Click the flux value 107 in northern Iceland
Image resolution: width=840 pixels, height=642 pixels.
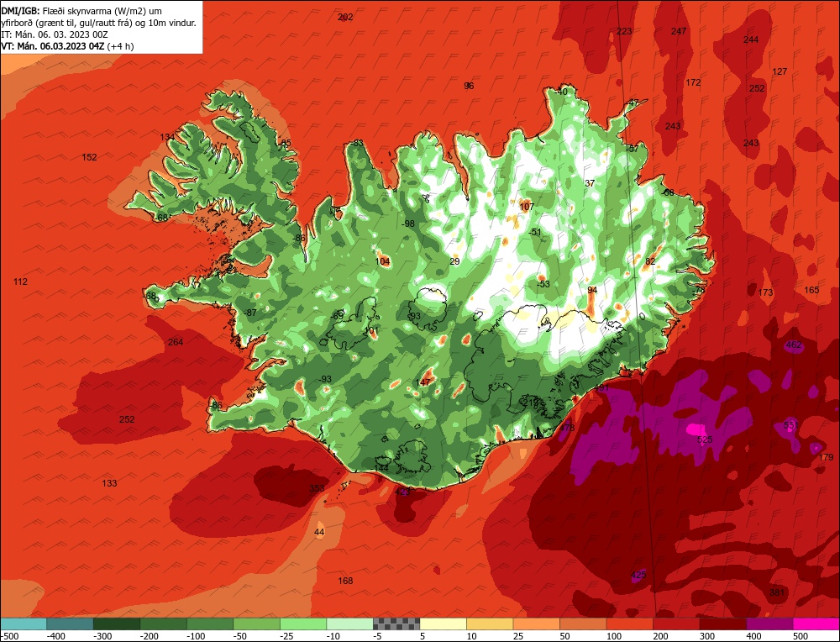pyautogui.click(x=527, y=207)
